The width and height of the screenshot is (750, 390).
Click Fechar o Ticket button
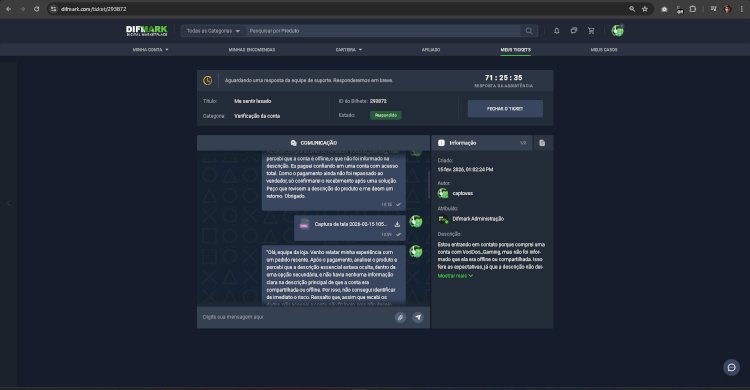pos(505,109)
